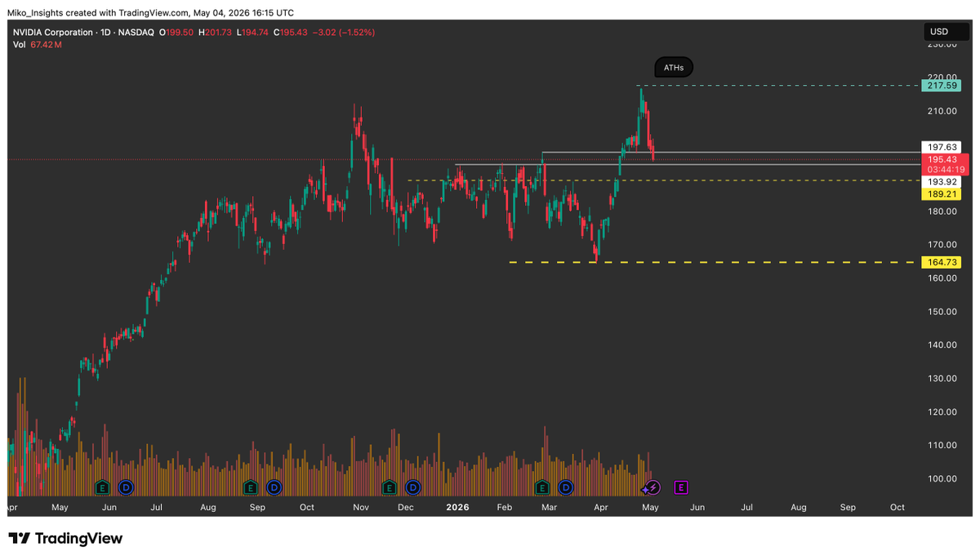The image size is (980, 560).
Task: Click the Nov label on time axis
Action: point(360,507)
